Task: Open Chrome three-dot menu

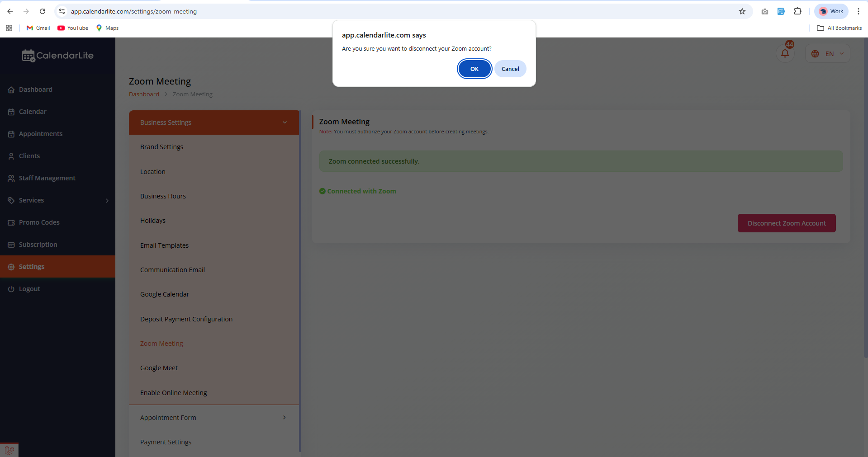Action: [x=859, y=11]
